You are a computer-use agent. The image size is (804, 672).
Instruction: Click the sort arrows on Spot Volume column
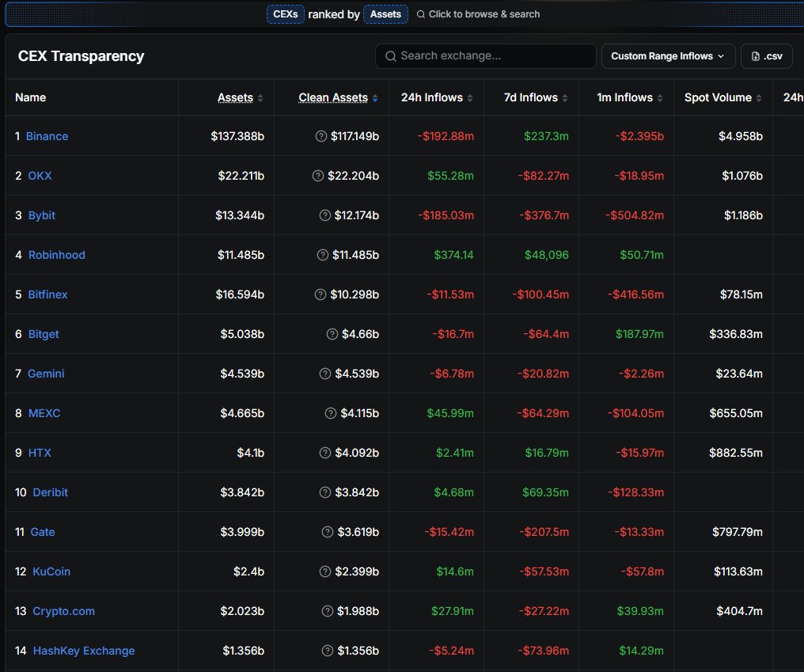pos(759,98)
